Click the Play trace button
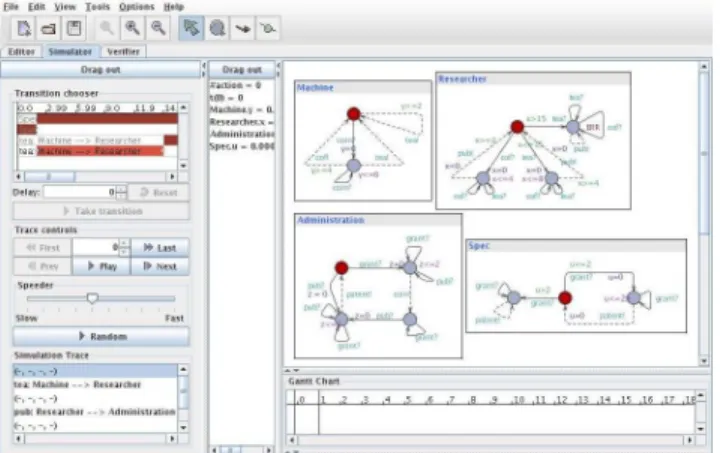 point(101,266)
